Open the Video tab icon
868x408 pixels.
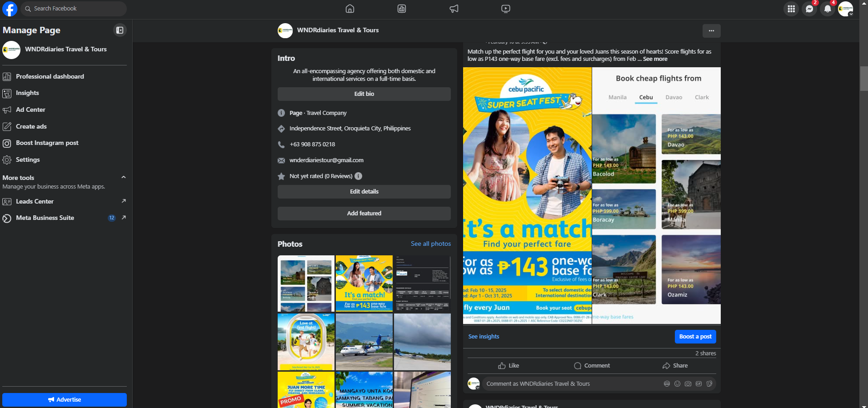506,9
